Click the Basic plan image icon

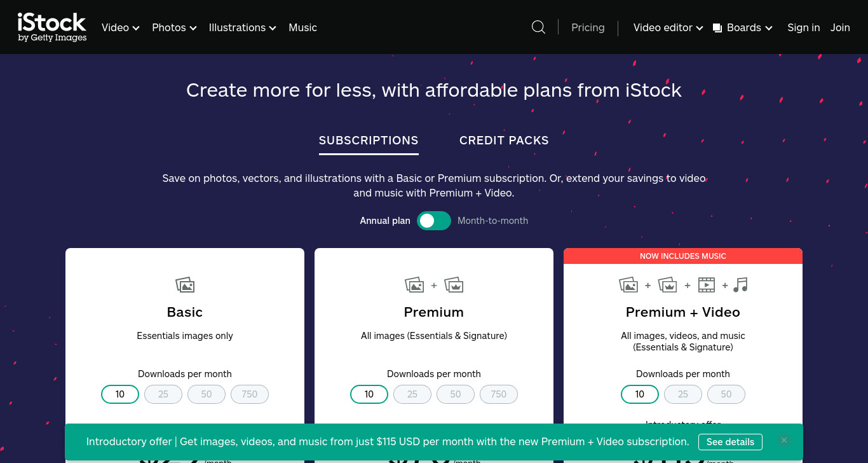pos(185,284)
